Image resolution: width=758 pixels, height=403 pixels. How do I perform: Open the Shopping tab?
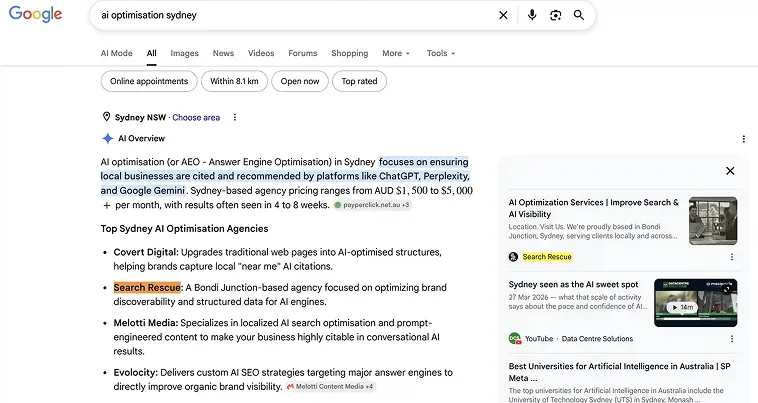coord(350,53)
